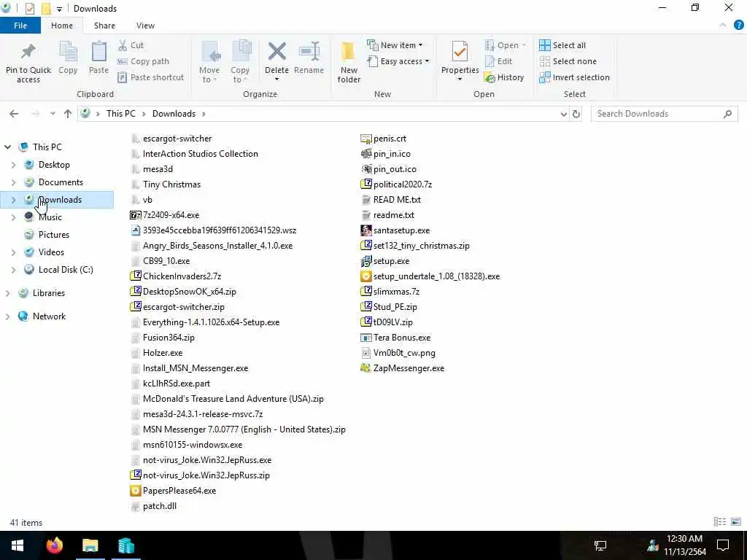The image size is (747, 560).
Task: Open the File menu
Action: tap(20, 26)
